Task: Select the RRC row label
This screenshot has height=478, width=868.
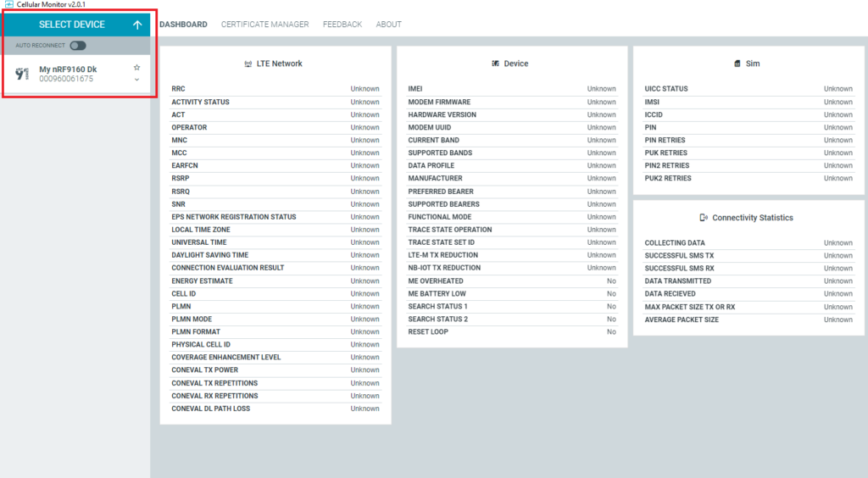Action: (x=178, y=88)
